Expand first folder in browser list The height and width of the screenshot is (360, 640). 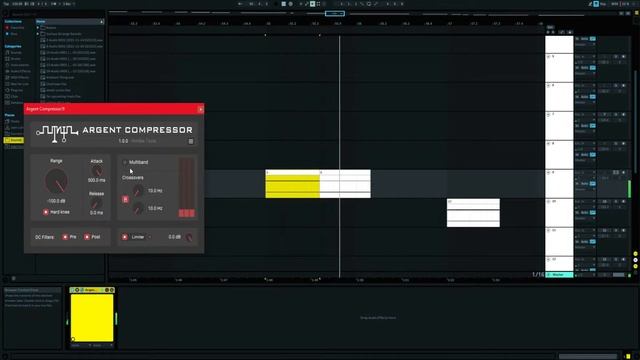click(38, 28)
